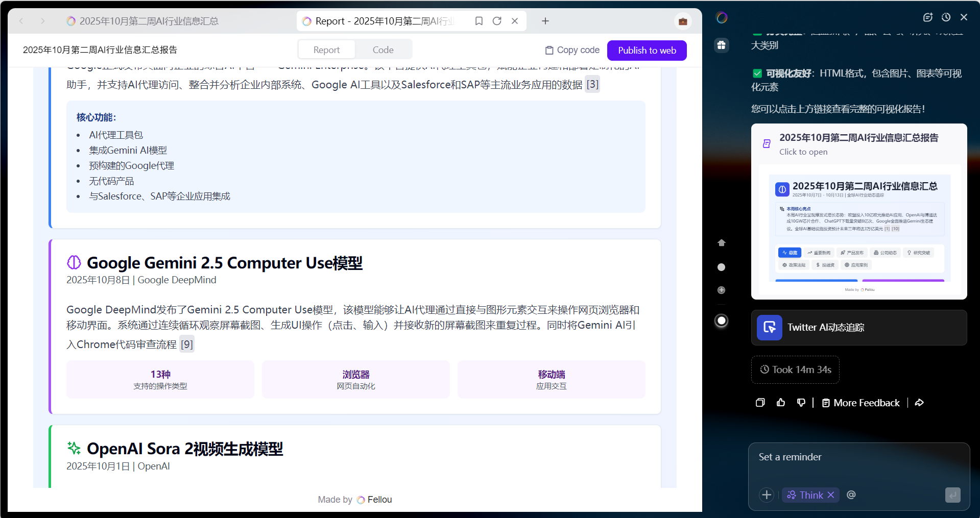Open citation link [9] in Gemini section
The image size is (980, 518).
pyautogui.click(x=187, y=344)
